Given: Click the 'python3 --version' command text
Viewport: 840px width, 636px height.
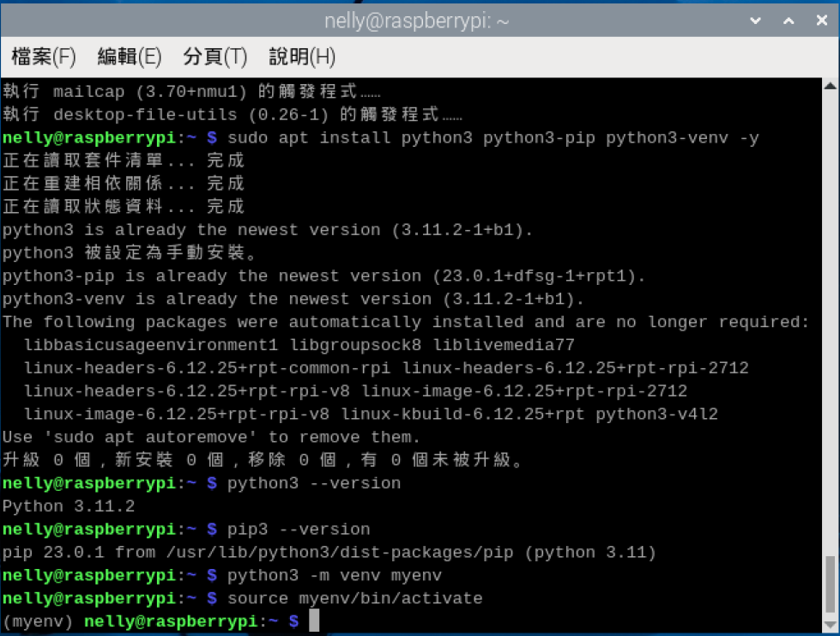Looking at the screenshot, I should tap(314, 483).
